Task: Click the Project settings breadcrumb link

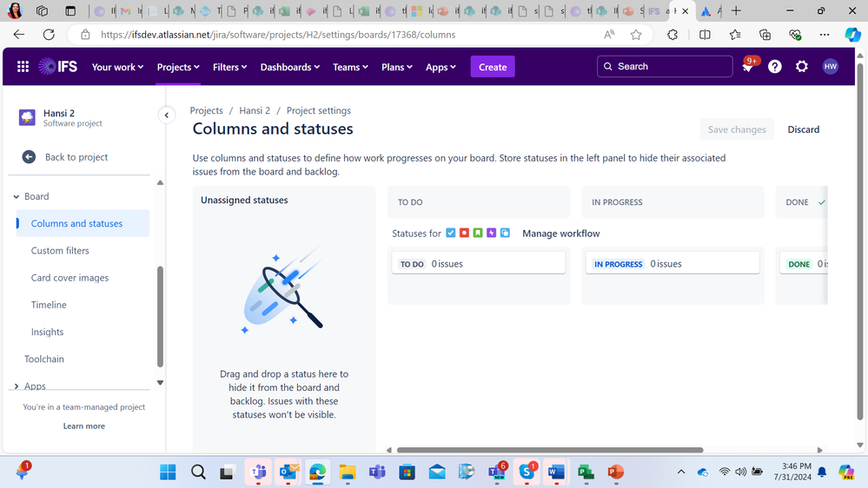Action: pos(318,110)
